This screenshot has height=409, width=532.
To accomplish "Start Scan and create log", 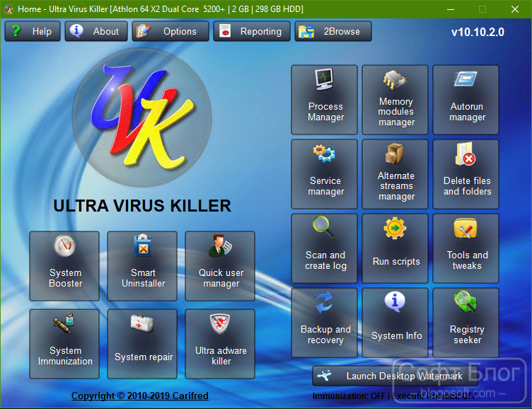I will [x=324, y=248].
